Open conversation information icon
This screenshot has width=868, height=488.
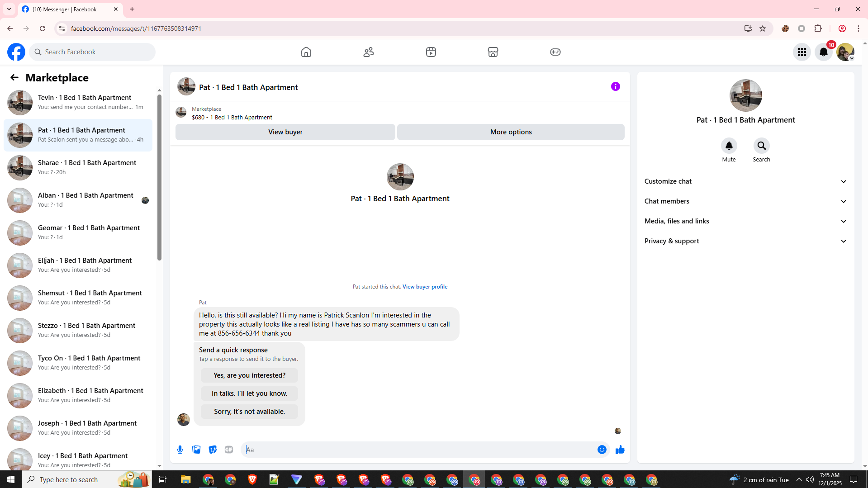pos(616,86)
